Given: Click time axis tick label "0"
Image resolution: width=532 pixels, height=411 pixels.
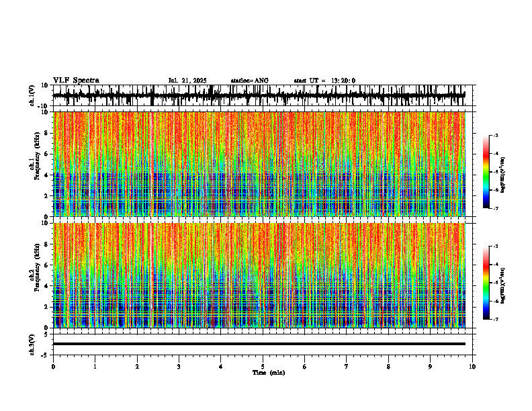Looking at the screenshot, I should (53, 367).
